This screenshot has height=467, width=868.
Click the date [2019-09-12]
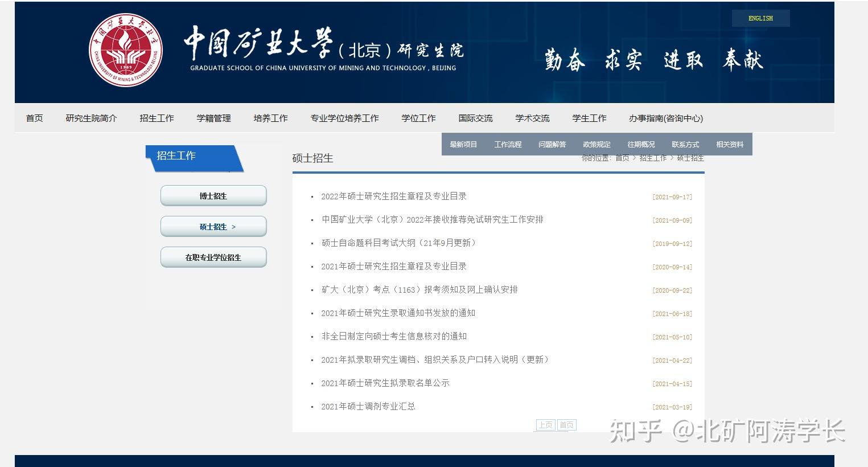pos(672,244)
